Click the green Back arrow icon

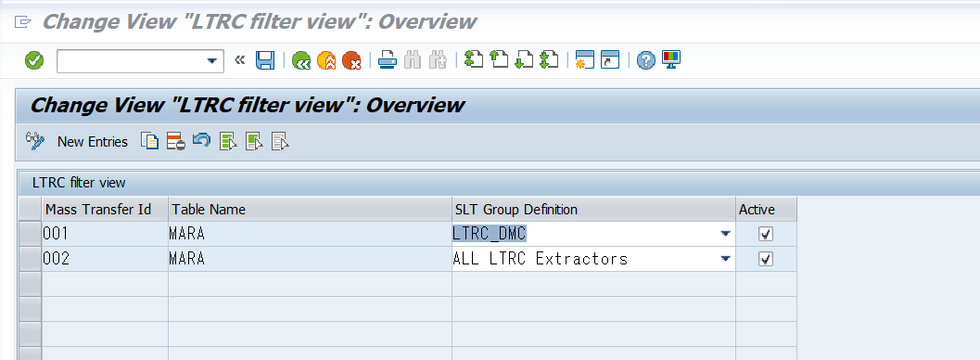pos(301,60)
